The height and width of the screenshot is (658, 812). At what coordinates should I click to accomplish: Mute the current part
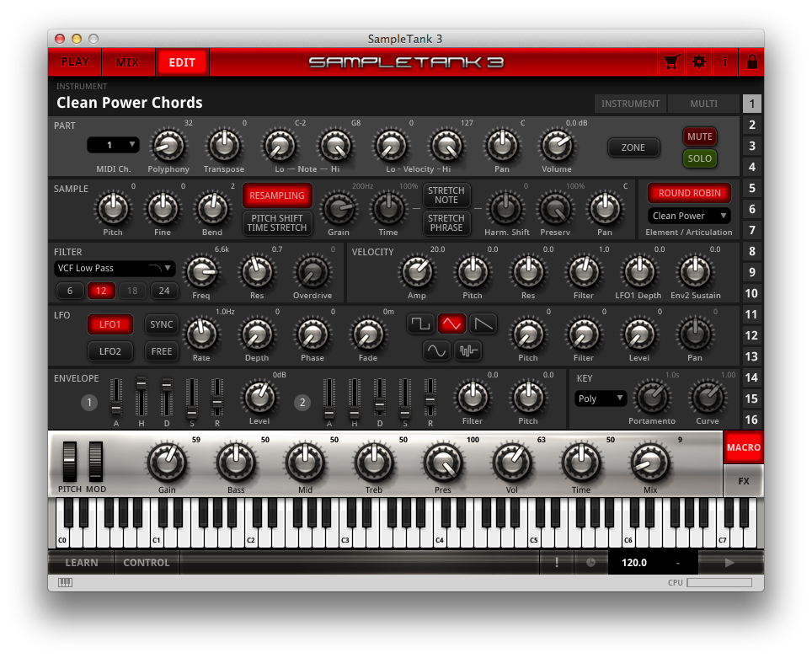(x=700, y=136)
